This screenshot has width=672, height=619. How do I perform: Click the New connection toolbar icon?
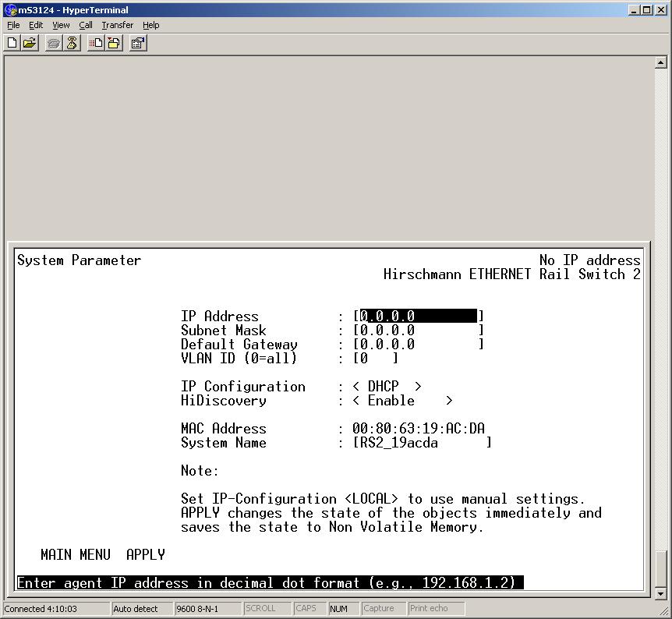tap(12, 44)
